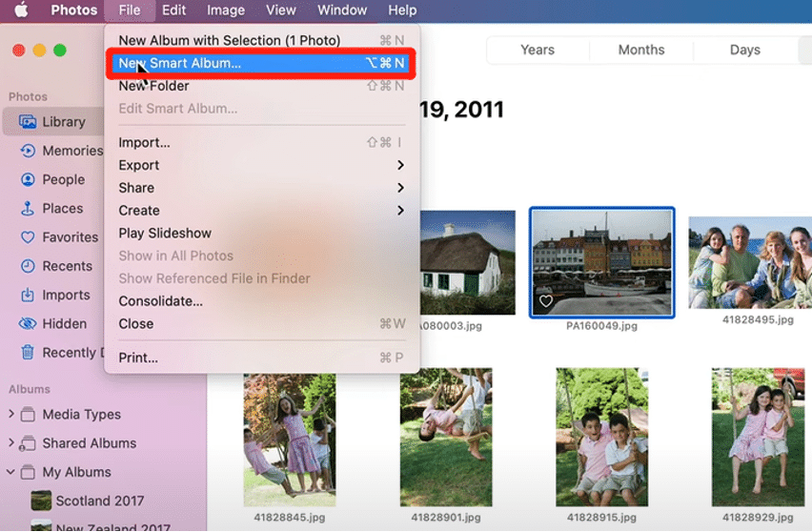This screenshot has height=532, width=812.
Task: Open the Apple menu
Action: 21,10
